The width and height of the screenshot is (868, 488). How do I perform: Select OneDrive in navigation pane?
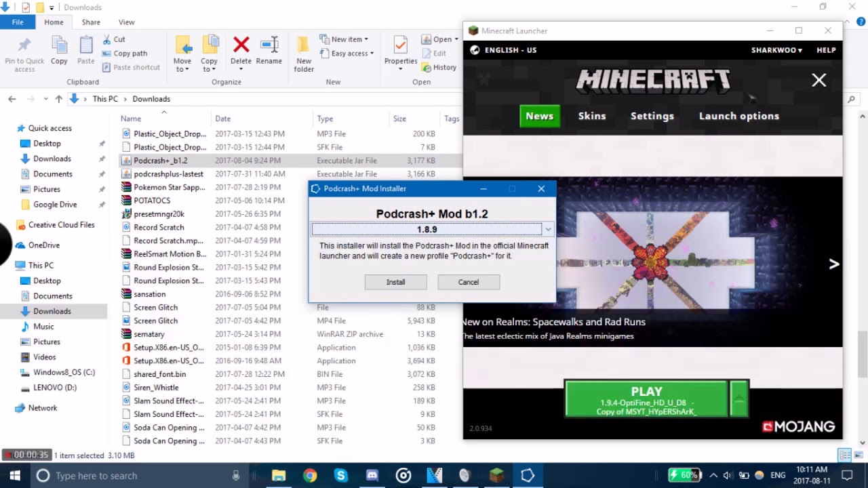coord(44,245)
